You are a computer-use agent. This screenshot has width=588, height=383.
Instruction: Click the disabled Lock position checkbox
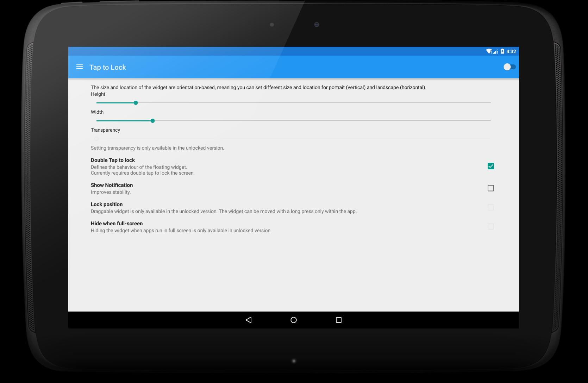coord(490,208)
